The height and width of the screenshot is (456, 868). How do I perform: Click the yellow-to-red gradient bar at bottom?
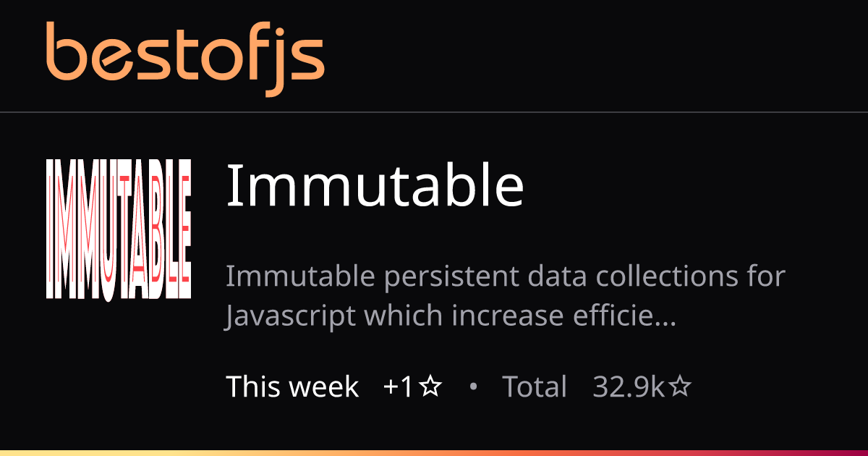coord(434,452)
